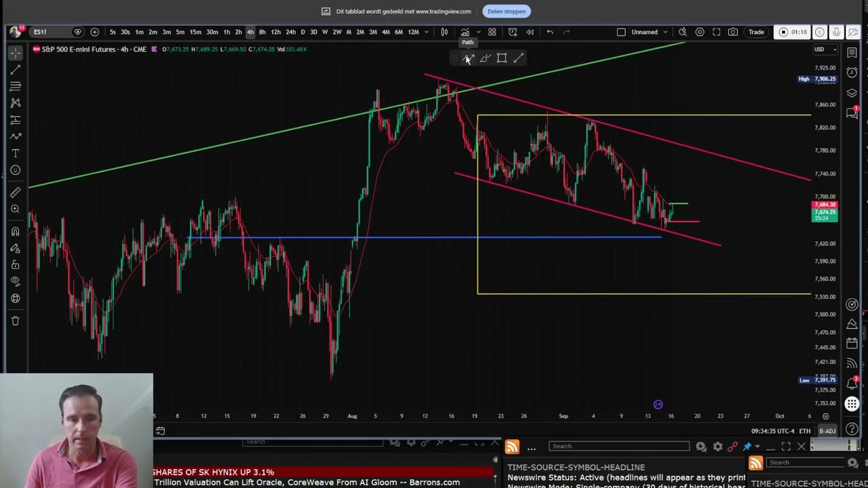
Task: Remove drawings with the trash icon
Action: point(15,321)
